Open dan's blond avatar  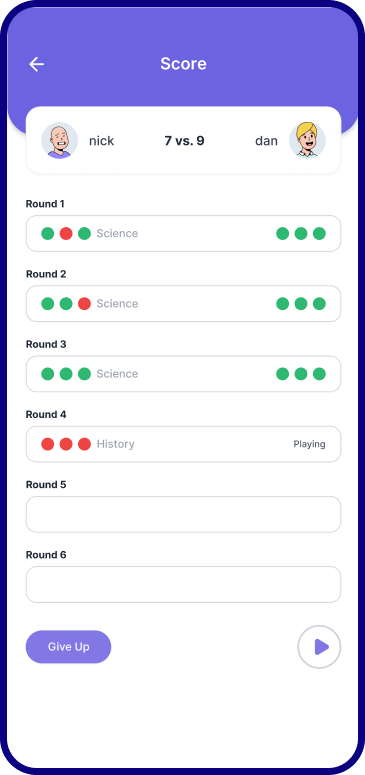[x=308, y=141]
